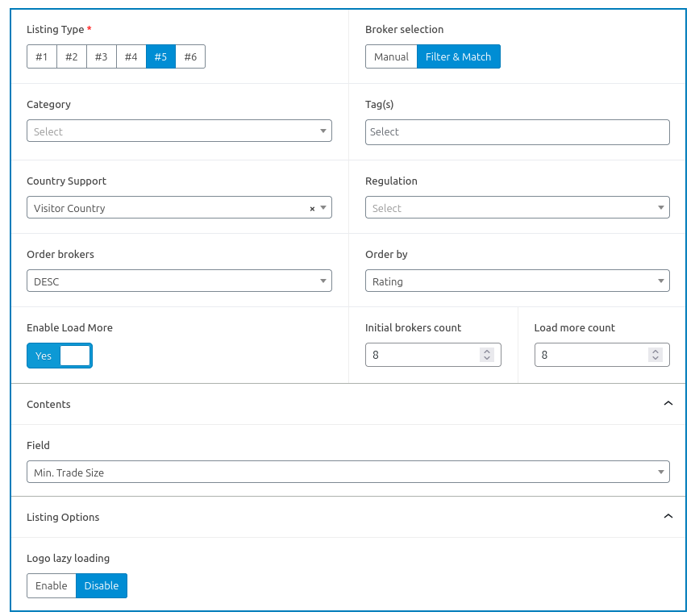Choose Disable for Logo lazy loading
The width and height of the screenshot is (695, 616).
tap(102, 585)
